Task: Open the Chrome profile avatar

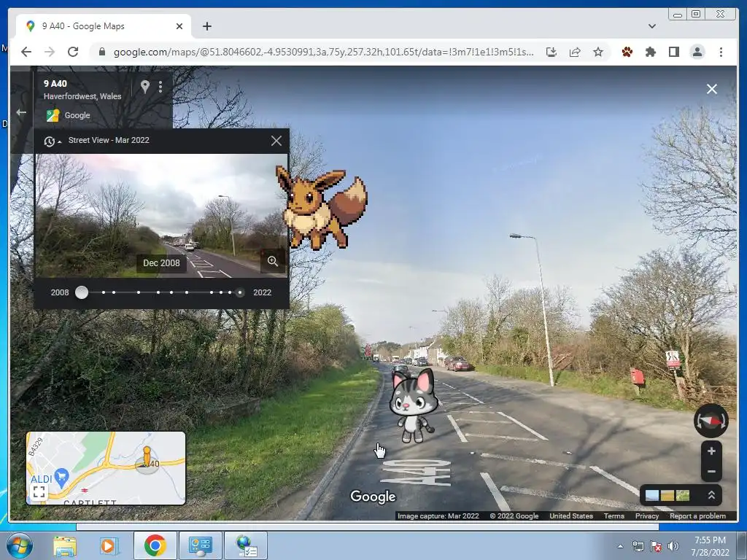Action: tap(697, 52)
